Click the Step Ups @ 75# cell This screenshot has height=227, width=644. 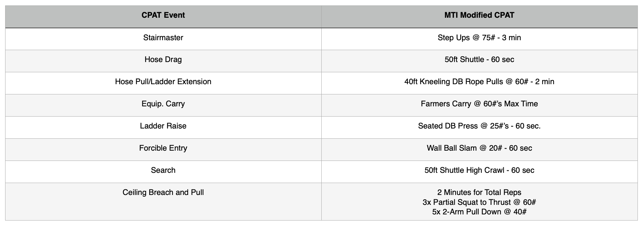(479, 37)
